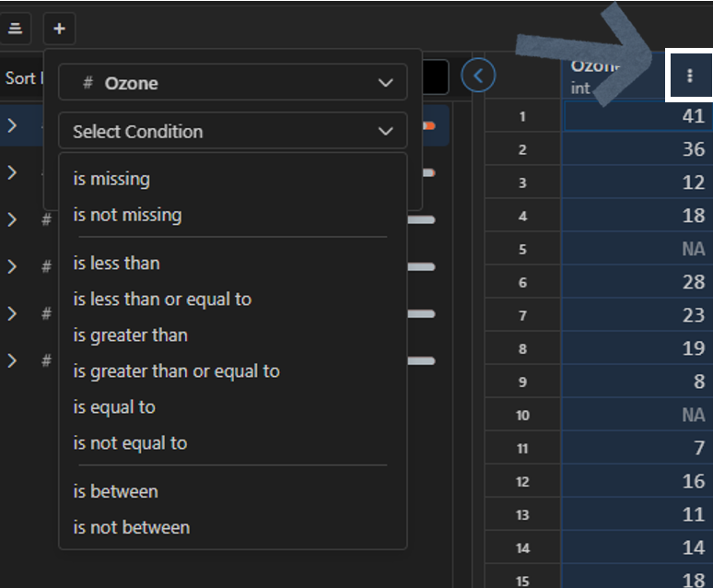Viewport: 713px width, 588px height.
Task: Click the Sort button in the summary panel
Action: [x=19, y=77]
